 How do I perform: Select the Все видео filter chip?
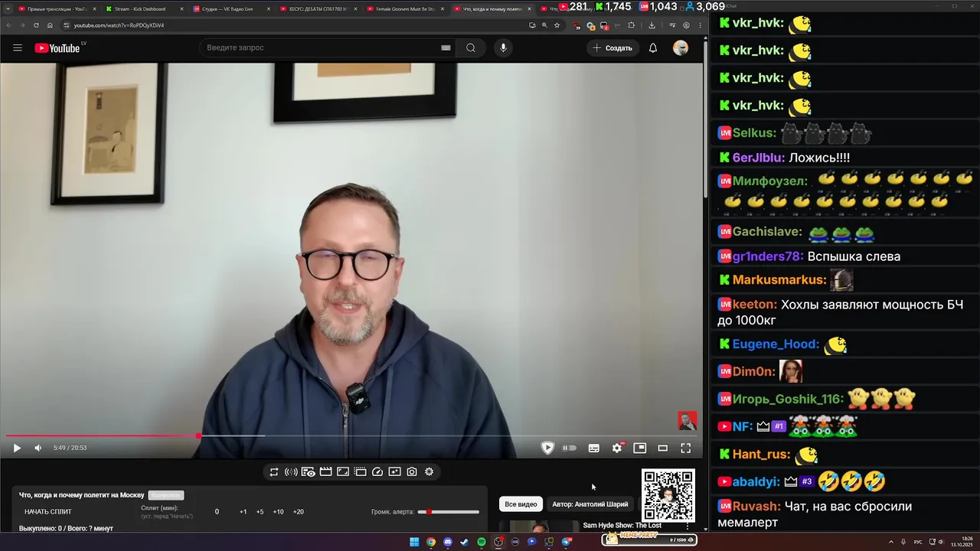[521, 504]
